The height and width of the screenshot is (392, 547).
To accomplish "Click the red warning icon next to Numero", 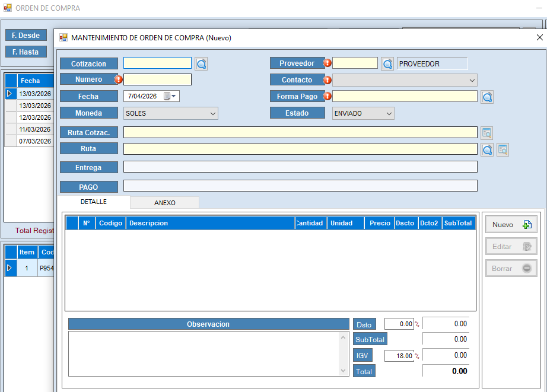I will pos(118,79).
